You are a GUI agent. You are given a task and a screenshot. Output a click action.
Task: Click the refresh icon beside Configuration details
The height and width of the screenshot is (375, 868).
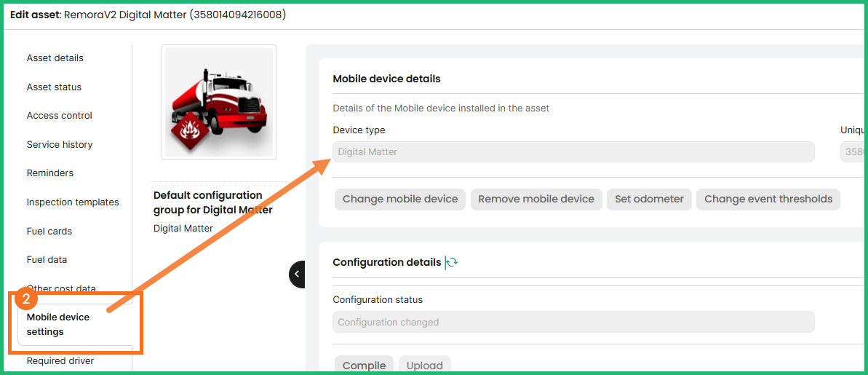[x=452, y=263]
